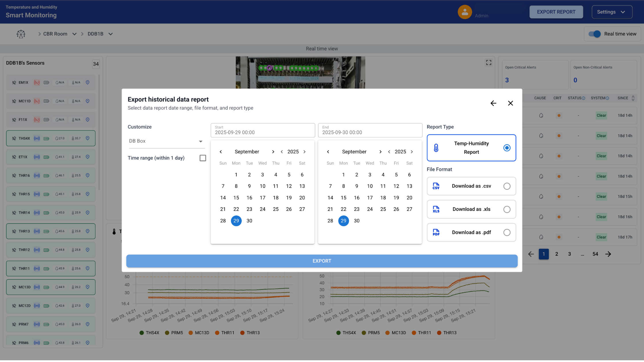Click the blue EXPORT button
This screenshot has height=362, width=644.
(322, 261)
